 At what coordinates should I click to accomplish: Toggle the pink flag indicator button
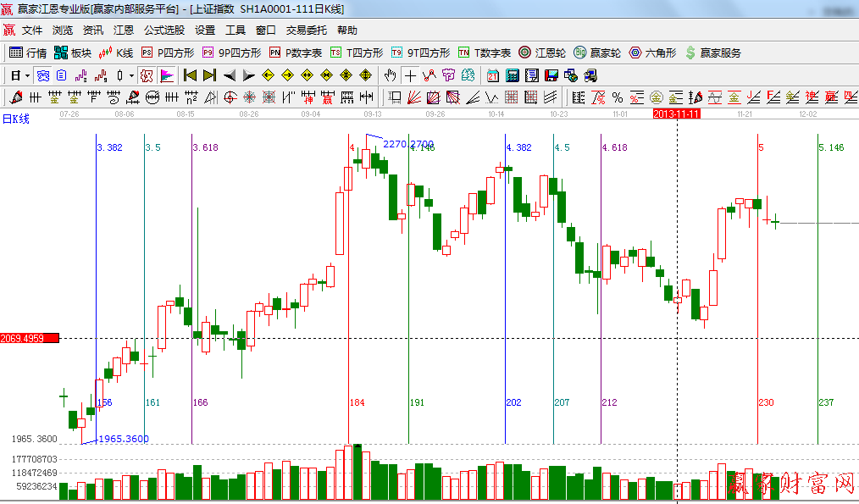click(167, 75)
